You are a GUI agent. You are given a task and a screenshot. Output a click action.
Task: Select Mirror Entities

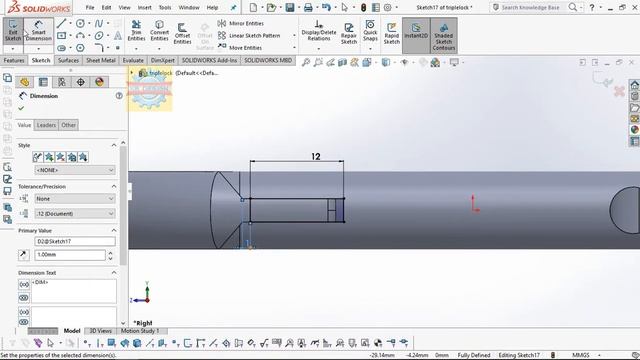(x=241, y=23)
